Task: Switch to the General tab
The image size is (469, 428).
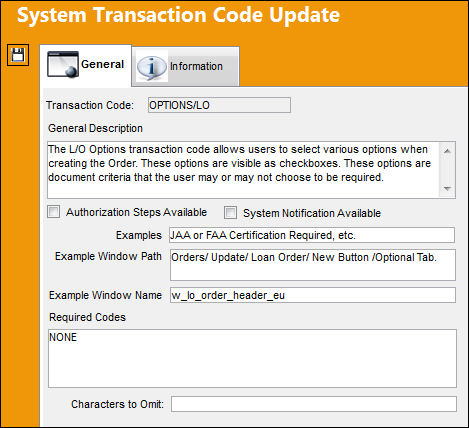Action: coord(86,65)
